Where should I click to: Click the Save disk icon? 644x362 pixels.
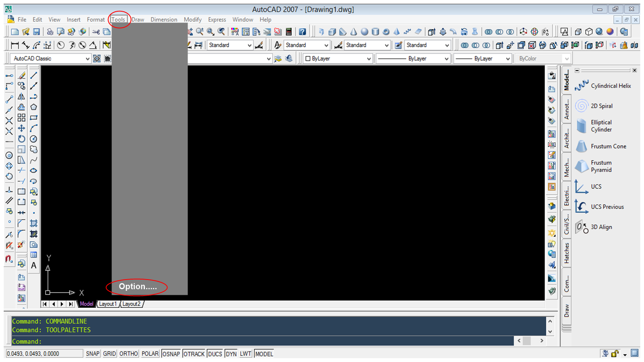coord(36,32)
